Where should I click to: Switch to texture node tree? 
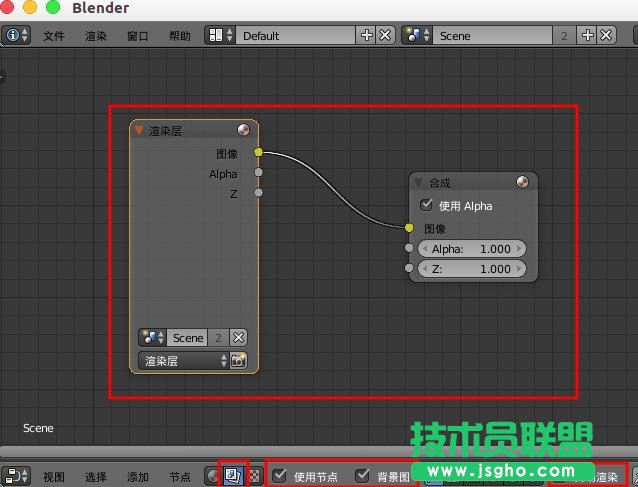click(254, 476)
